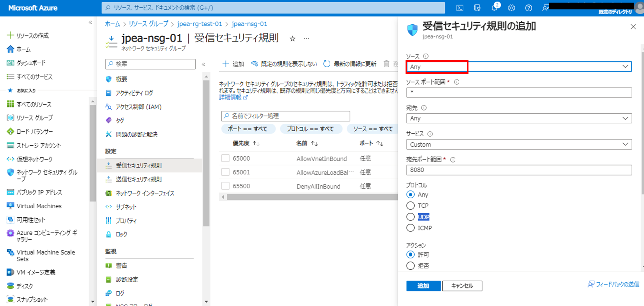
Task: Select 受信セキュリティ規則 in resource menu
Action: tap(150, 165)
